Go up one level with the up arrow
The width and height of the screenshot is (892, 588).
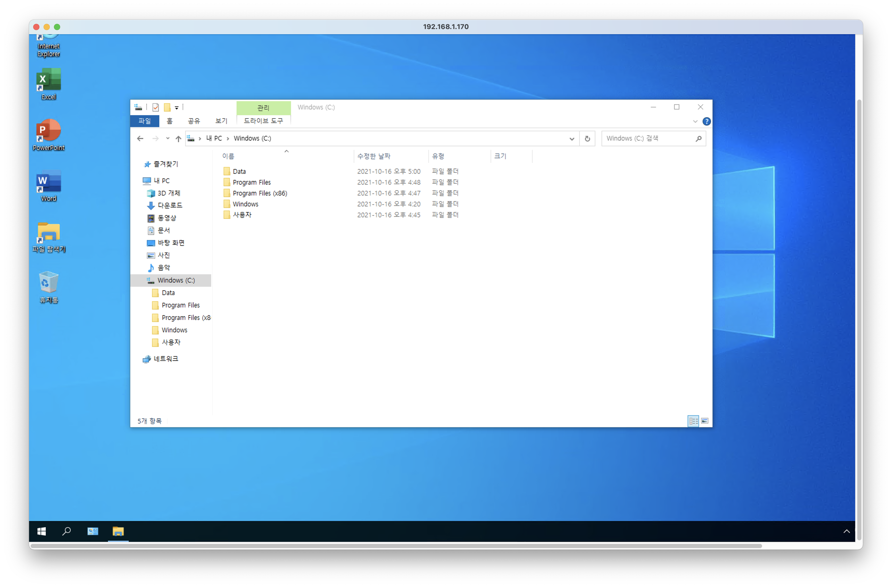[178, 139]
